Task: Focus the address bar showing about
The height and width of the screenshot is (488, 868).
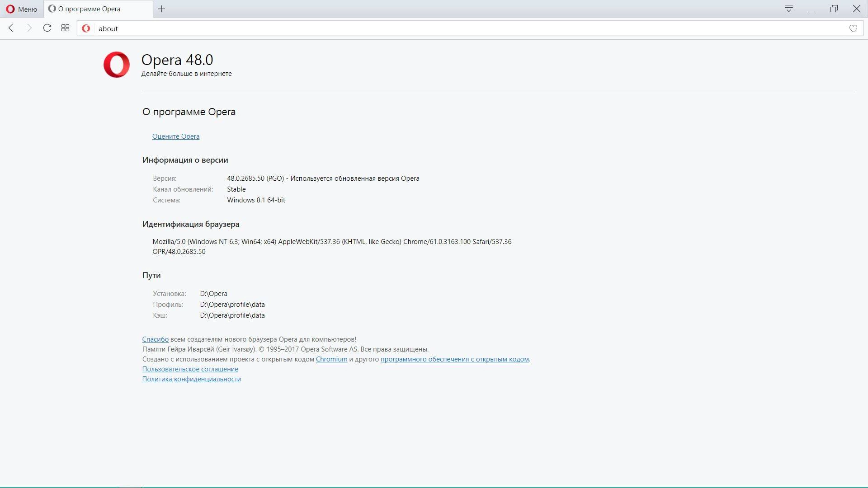Action: point(470,28)
